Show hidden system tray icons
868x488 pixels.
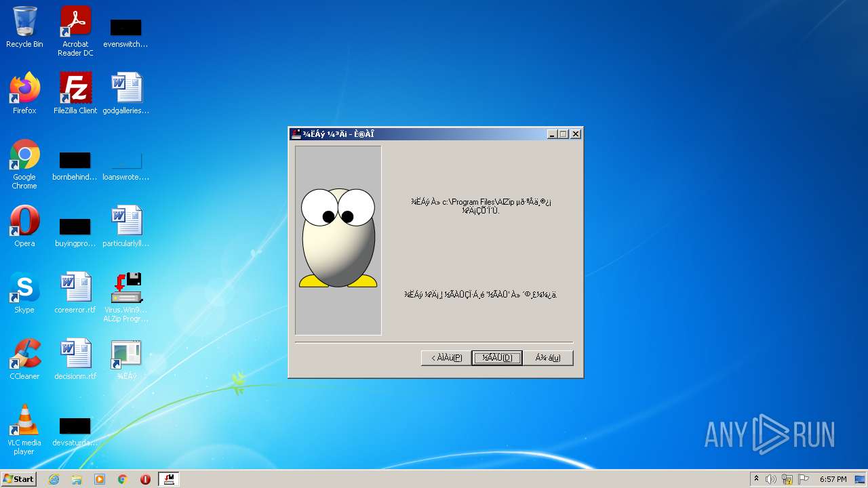tap(756, 479)
